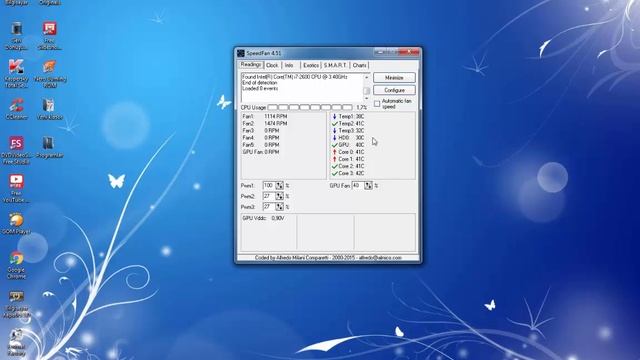The width and height of the screenshot is (640, 360).
Task: Click the End of detection log line
Action: [x=260, y=83]
